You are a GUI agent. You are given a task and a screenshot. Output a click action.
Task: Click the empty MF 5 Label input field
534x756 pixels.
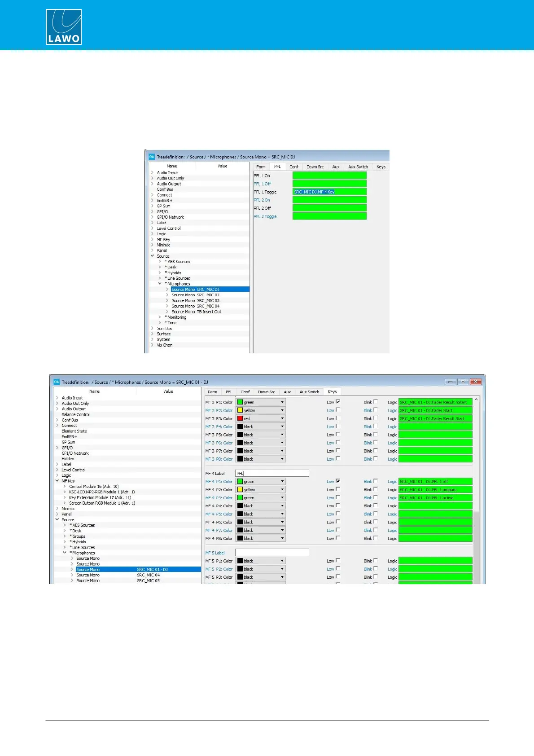(272, 553)
